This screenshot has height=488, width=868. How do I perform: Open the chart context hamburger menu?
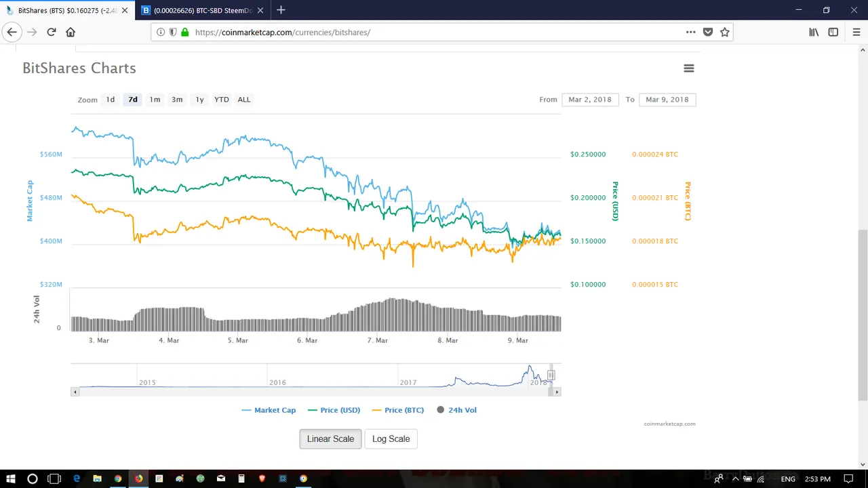tap(689, 68)
